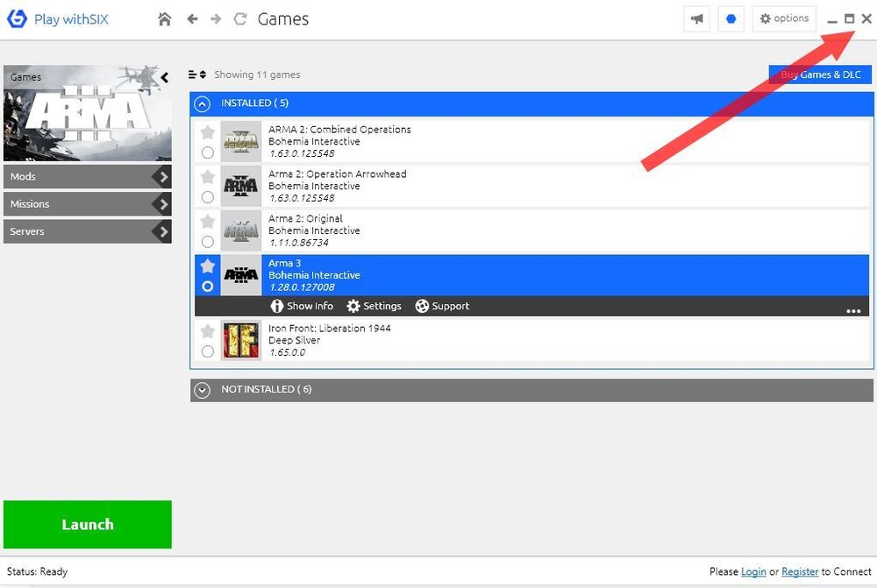Click version 1.28.0.127008 of Arma 3
Viewport: 877px width, 588px height.
[302, 287]
